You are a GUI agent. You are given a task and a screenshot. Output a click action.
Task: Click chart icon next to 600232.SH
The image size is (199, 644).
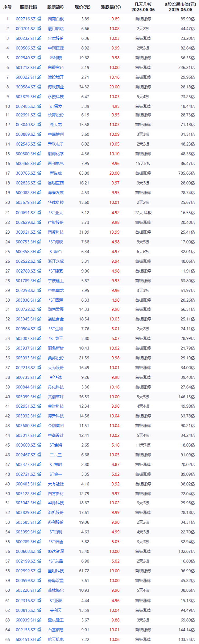(39, 38)
